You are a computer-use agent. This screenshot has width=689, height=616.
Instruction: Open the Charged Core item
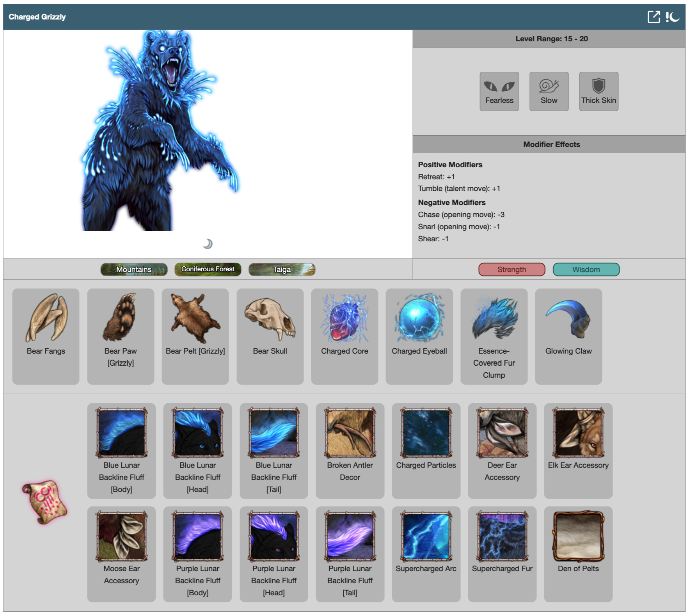click(x=344, y=319)
